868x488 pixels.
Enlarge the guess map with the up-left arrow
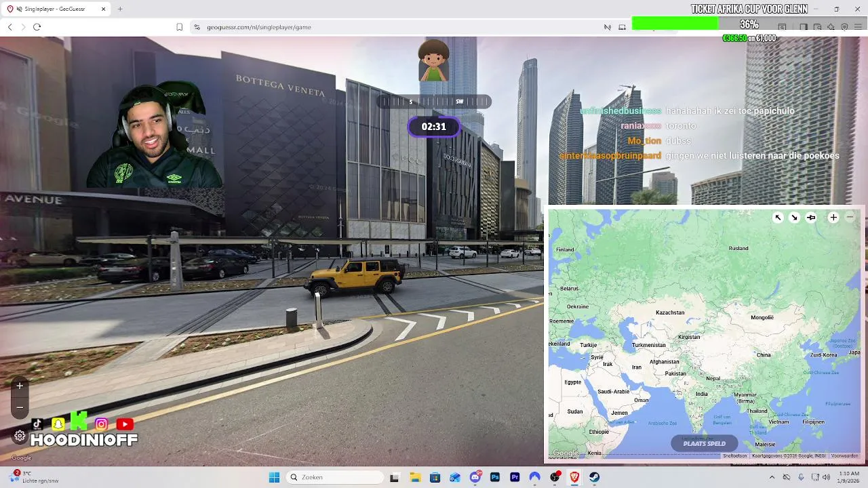click(778, 218)
